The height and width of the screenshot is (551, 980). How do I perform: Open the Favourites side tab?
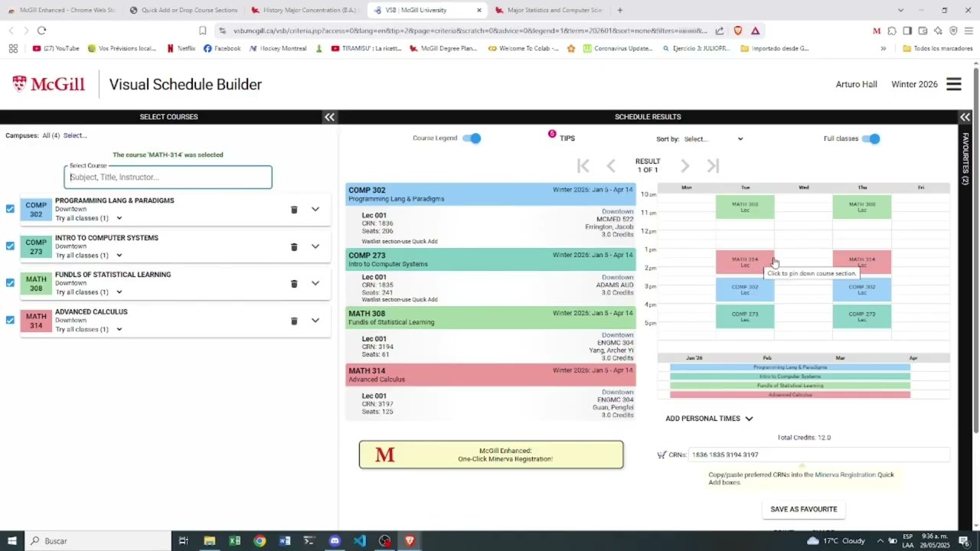coord(965,158)
